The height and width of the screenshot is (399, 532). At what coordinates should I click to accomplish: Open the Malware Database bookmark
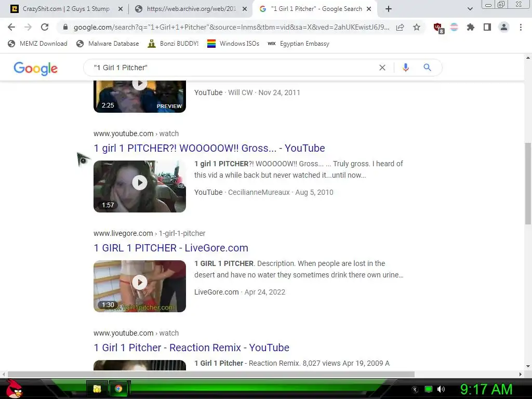click(x=108, y=44)
